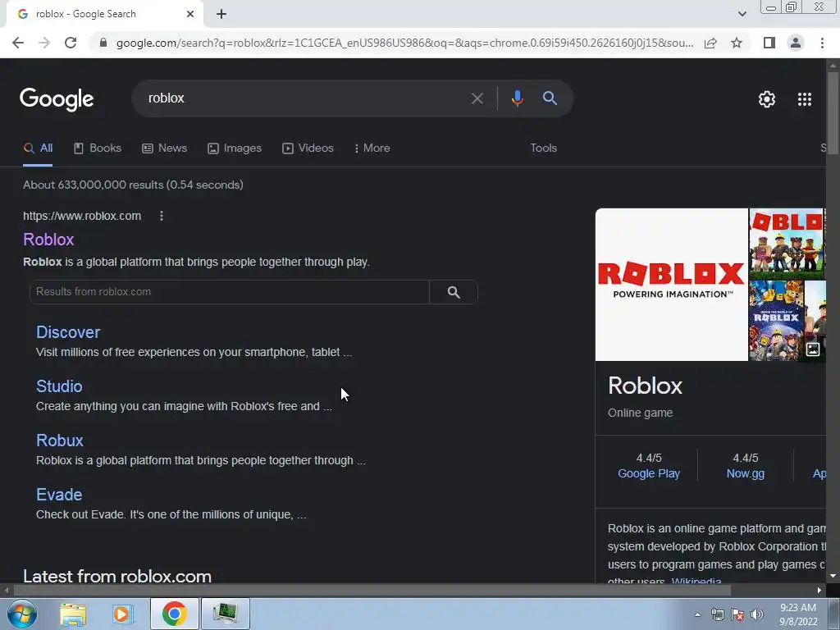Open a new tab with plus button
The width and height of the screenshot is (840, 630).
221,14
